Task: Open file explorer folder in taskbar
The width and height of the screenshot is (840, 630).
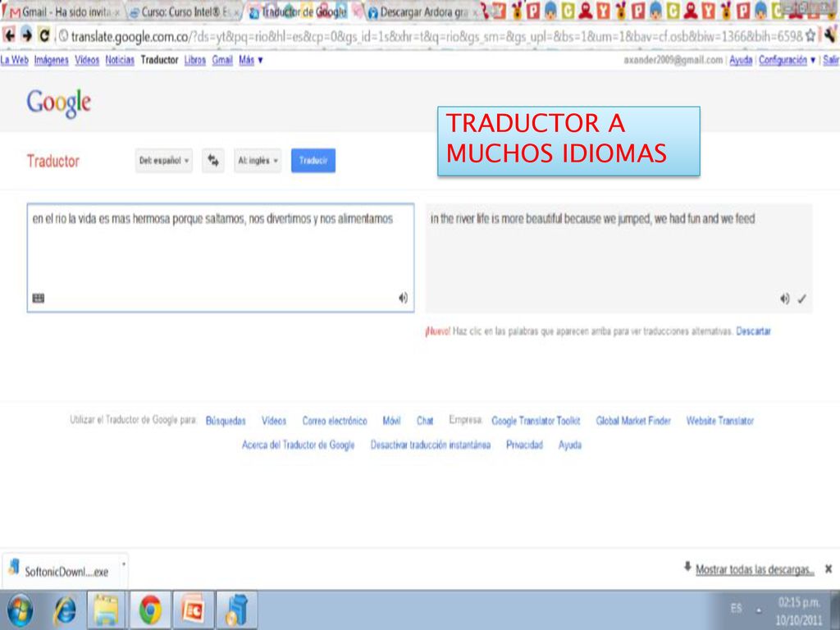Action: pyautogui.click(x=107, y=610)
